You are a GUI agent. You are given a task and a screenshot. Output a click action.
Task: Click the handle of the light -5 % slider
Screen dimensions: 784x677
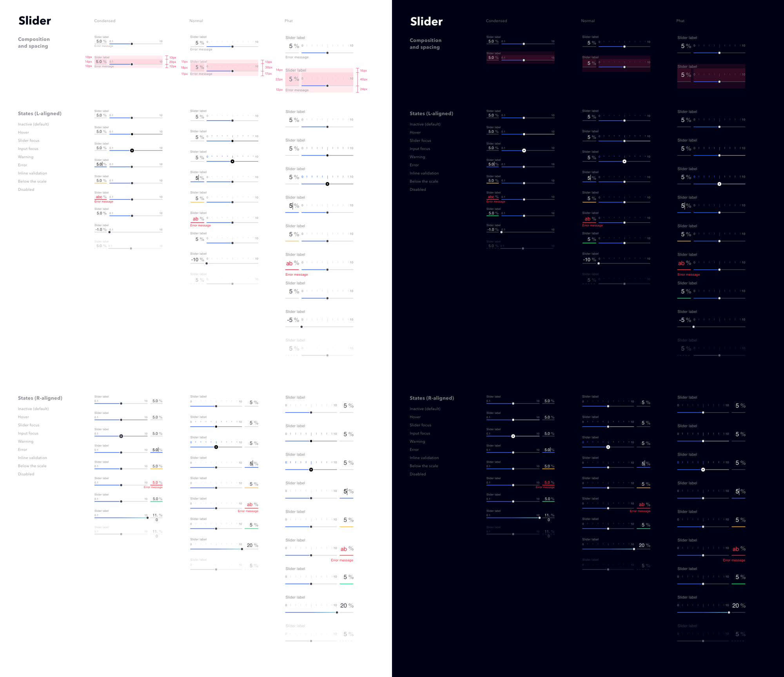pos(301,327)
